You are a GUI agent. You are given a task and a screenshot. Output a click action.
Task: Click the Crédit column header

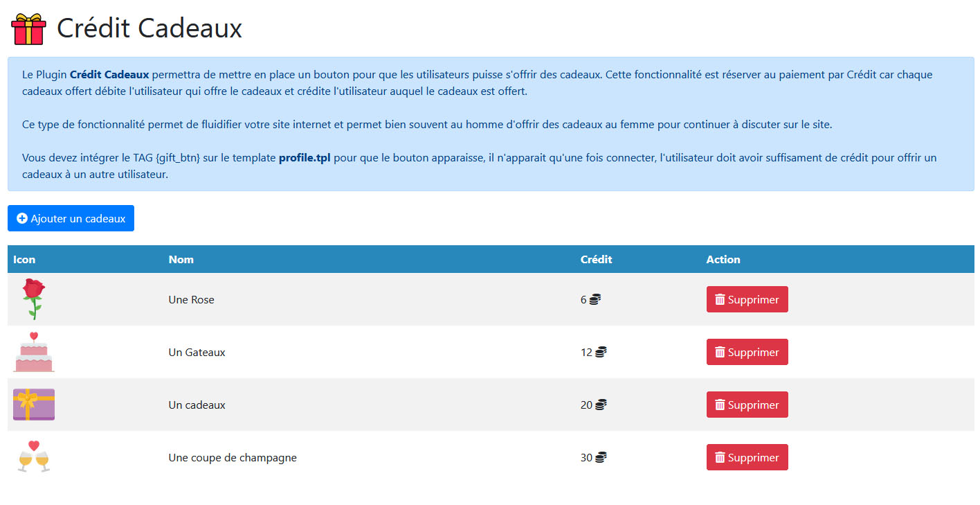pos(596,259)
